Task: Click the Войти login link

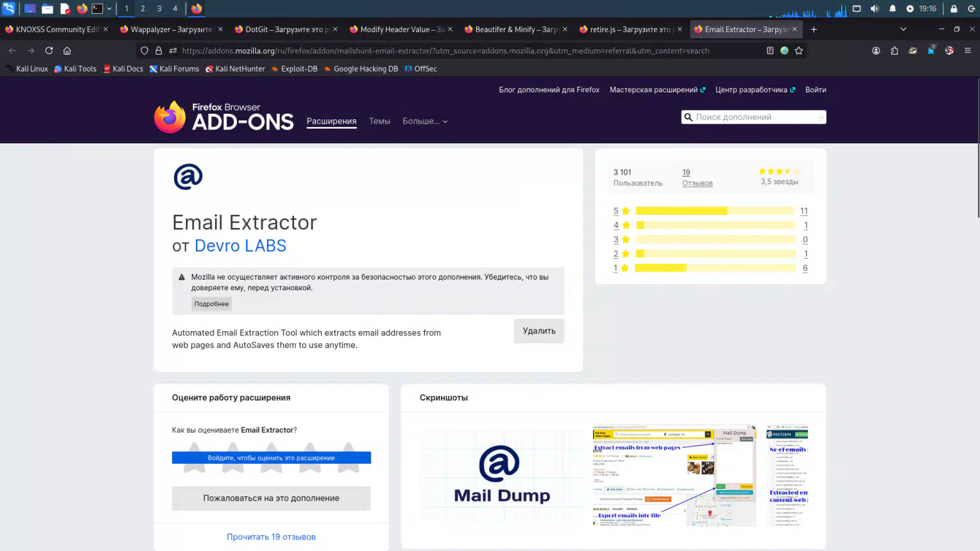Action: click(815, 90)
